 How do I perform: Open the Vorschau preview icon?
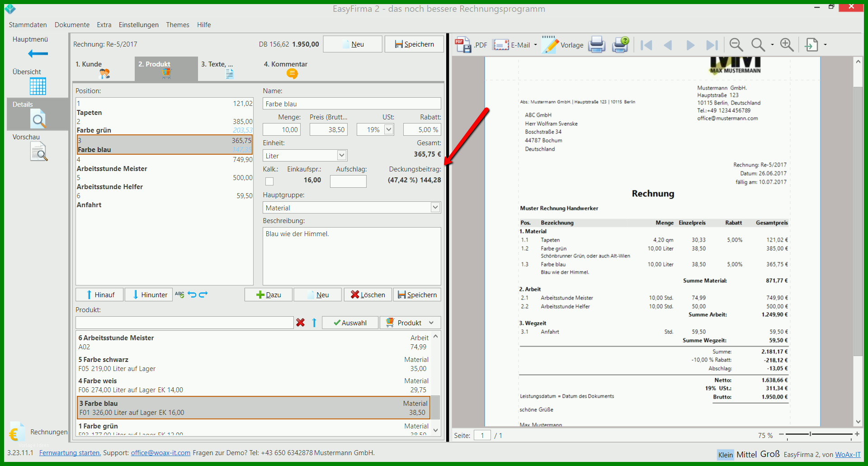coord(39,152)
